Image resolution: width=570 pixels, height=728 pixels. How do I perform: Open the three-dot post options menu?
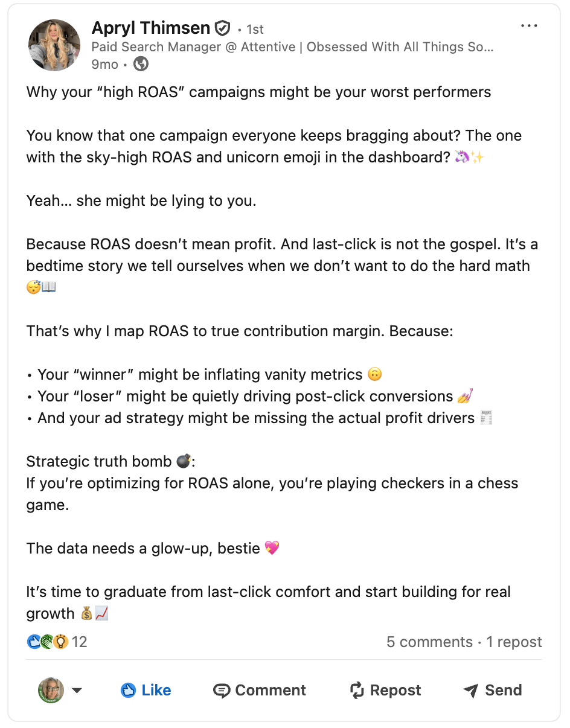(x=529, y=26)
